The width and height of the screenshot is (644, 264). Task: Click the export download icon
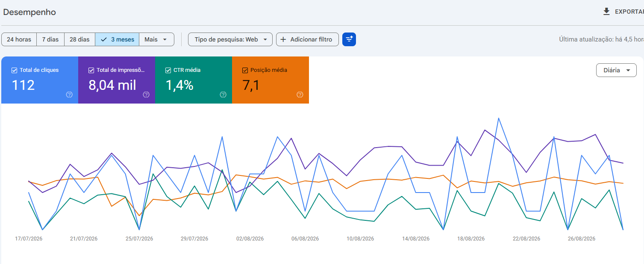(x=606, y=12)
